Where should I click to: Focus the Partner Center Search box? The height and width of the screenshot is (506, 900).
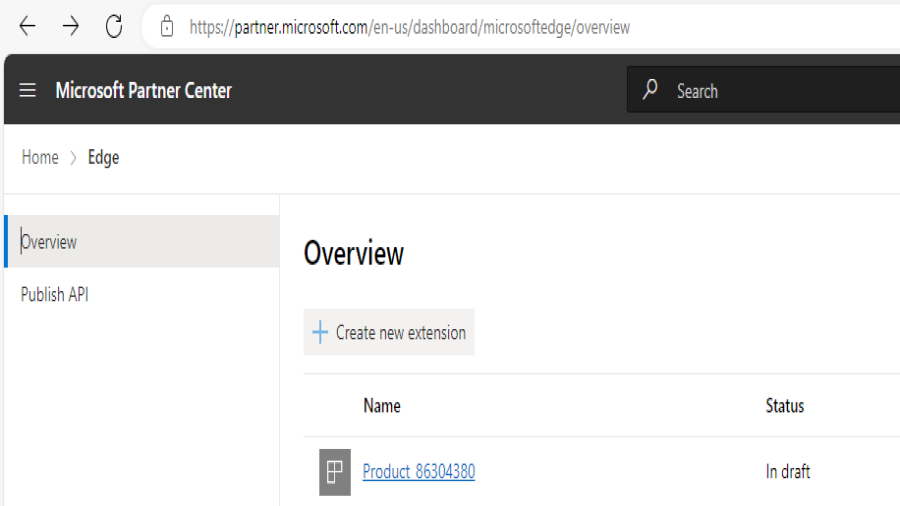tap(763, 89)
